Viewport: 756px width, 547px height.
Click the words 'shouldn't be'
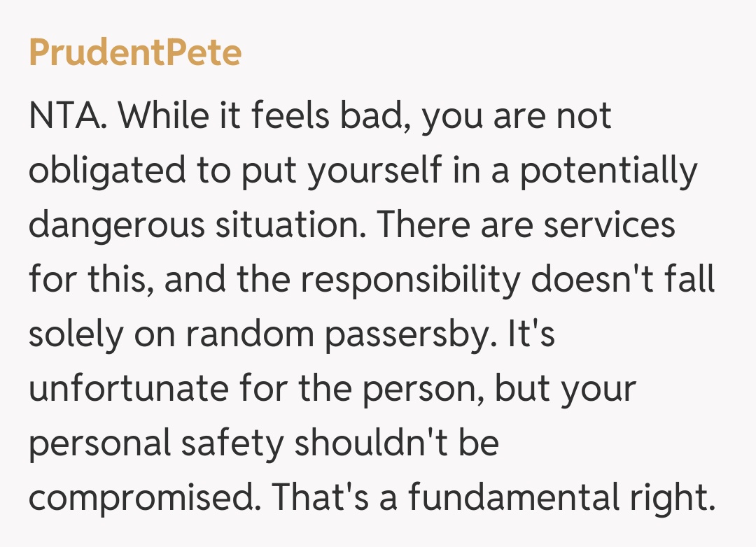coord(396,444)
